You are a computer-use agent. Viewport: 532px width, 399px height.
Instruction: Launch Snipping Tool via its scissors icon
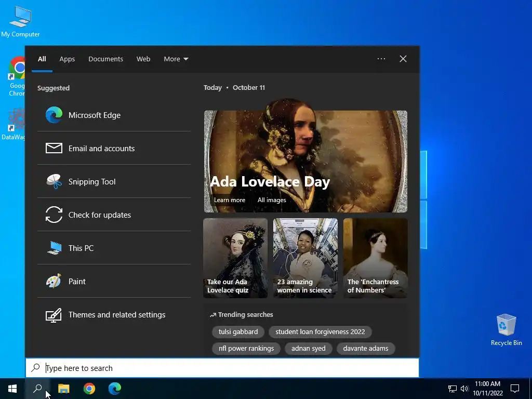54,181
